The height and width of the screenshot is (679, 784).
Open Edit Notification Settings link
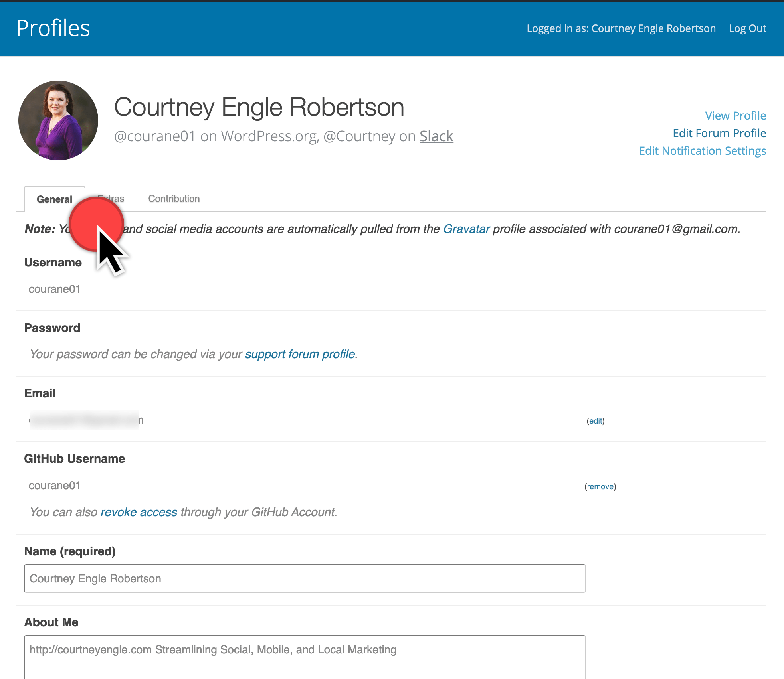(x=702, y=151)
